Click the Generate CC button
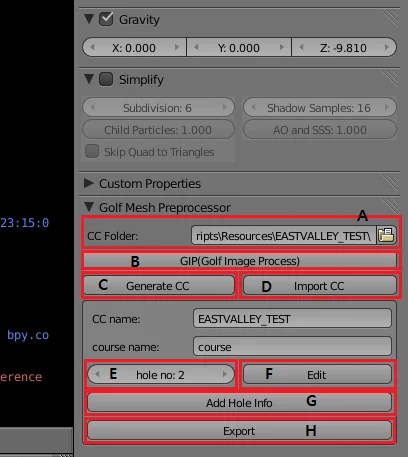 159,286
